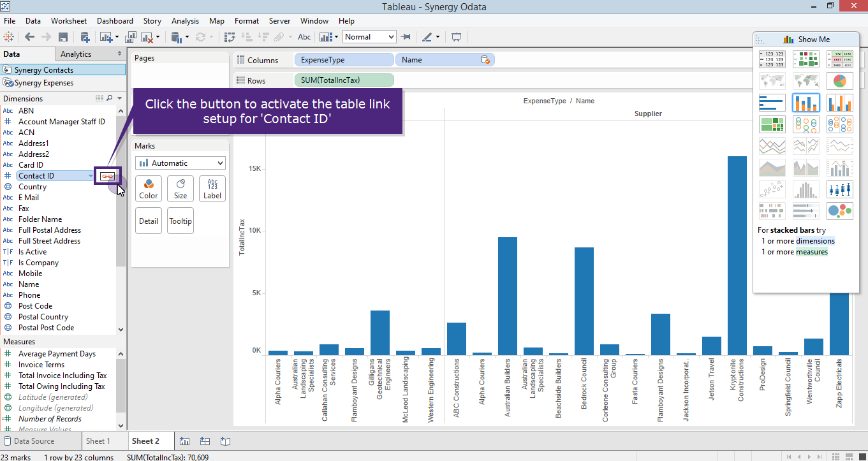Select the Average Payment Days measure

coord(57,354)
